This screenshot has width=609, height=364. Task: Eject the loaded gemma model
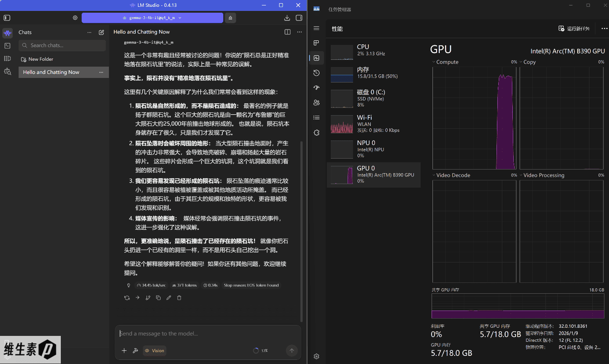(x=230, y=18)
